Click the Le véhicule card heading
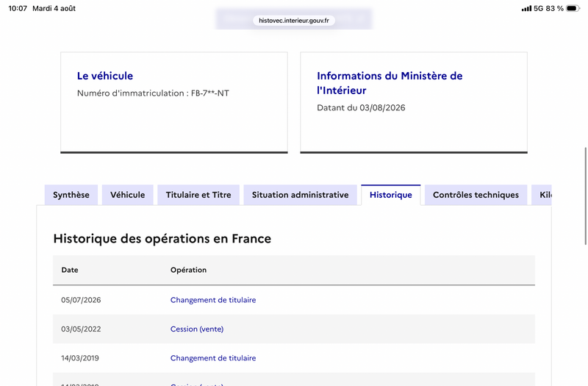Screen dimensions: 588x386 [x=105, y=76]
